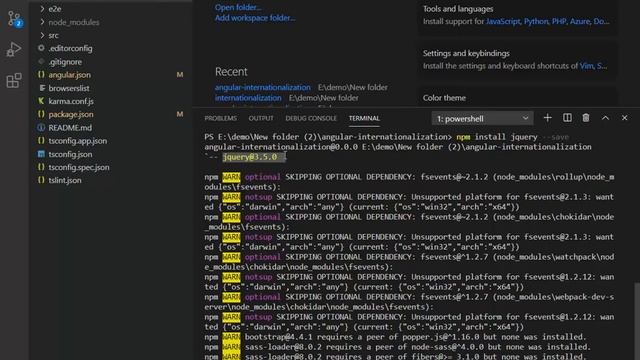
Task: Open the tsconfig.json file
Action: (70, 154)
